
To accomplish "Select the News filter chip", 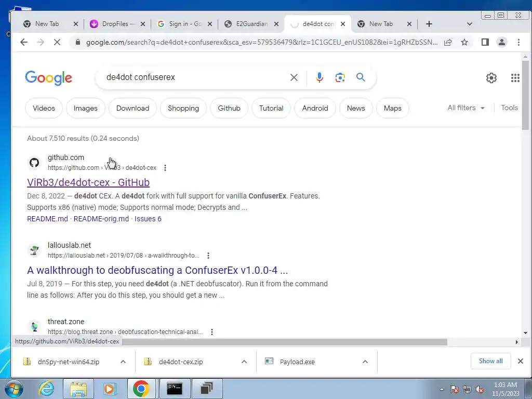I will tap(356, 108).
